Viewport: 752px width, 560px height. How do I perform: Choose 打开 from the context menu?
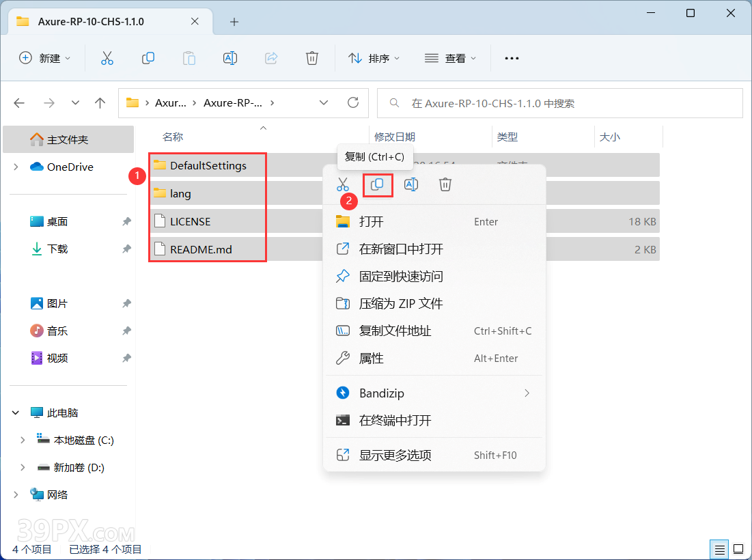tap(434, 221)
